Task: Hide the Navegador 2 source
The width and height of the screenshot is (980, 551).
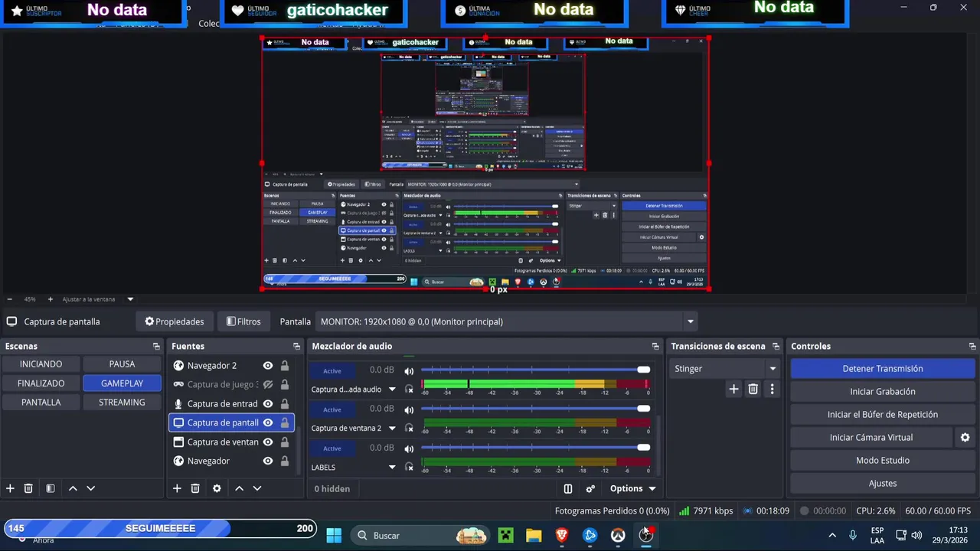Action: (x=268, y=366)
